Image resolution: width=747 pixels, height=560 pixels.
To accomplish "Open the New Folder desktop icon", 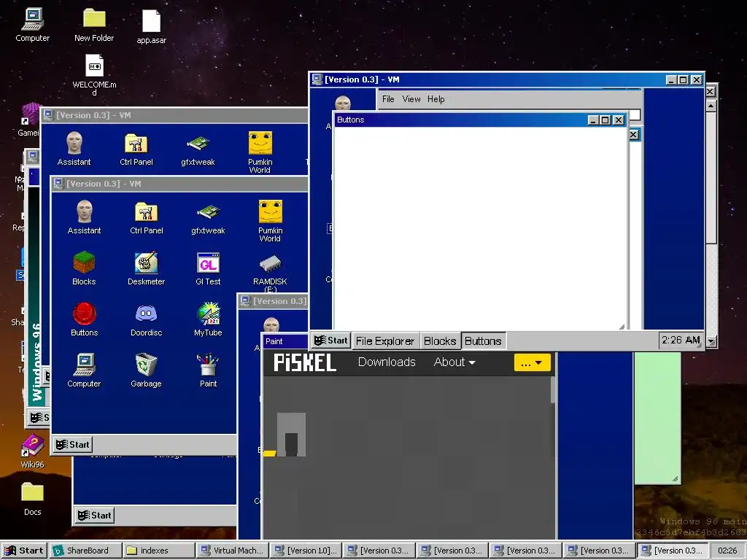I will coord(94,25).
